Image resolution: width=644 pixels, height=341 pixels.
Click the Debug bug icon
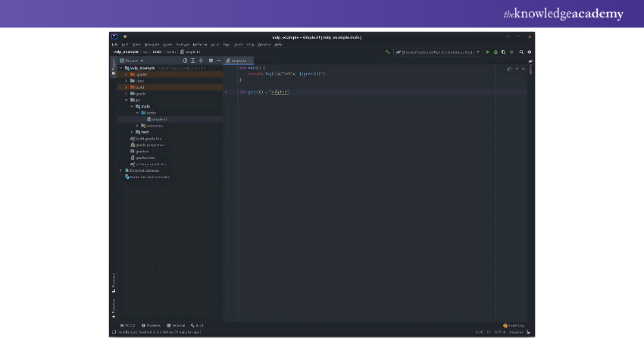coord(496,52)
